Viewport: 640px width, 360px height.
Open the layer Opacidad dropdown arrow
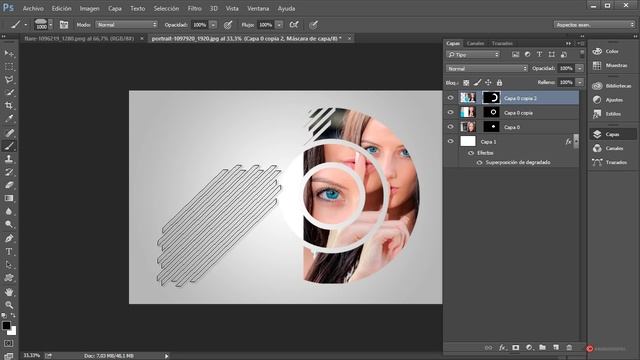(579, 69)
